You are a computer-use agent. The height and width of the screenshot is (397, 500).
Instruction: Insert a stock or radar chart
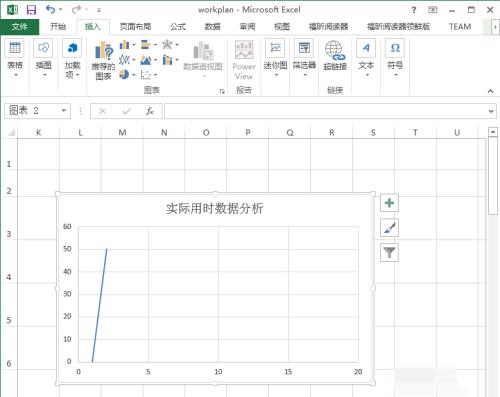point(167,44)
